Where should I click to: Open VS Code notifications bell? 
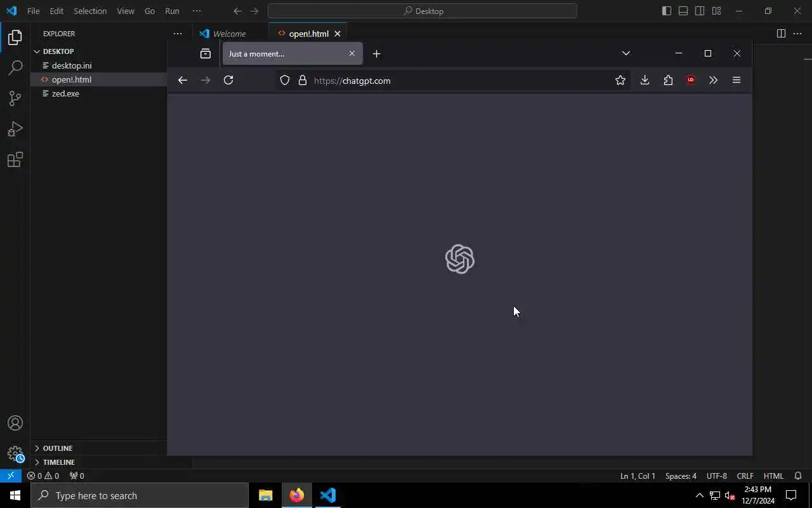pyautogui.click(x=798, y=476)
